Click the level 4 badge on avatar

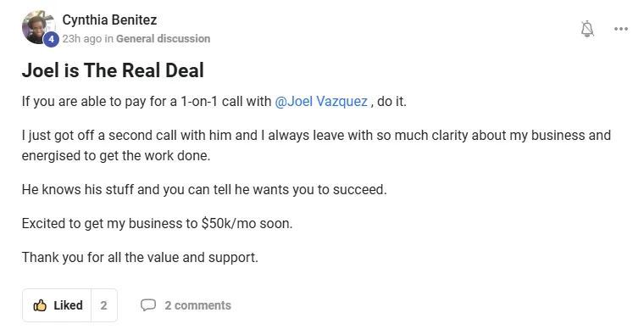[51, 40]
